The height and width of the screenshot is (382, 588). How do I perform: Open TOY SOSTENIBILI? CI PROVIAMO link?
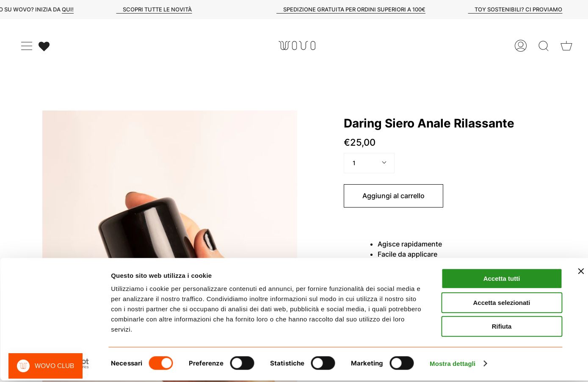pos(518,9)
